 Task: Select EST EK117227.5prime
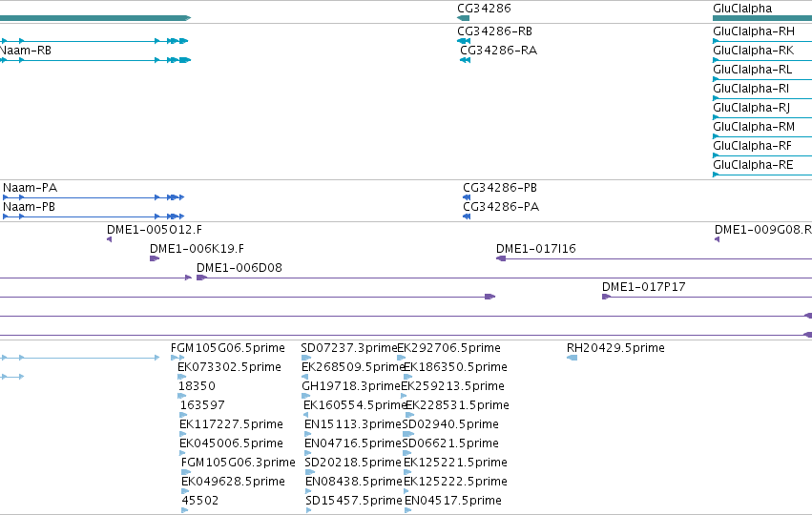232,424
